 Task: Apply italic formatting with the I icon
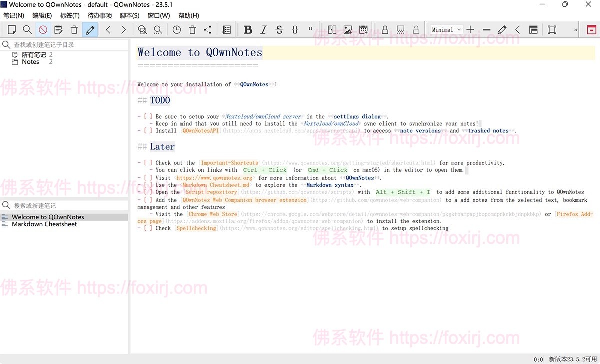click(x=264, y=29)
